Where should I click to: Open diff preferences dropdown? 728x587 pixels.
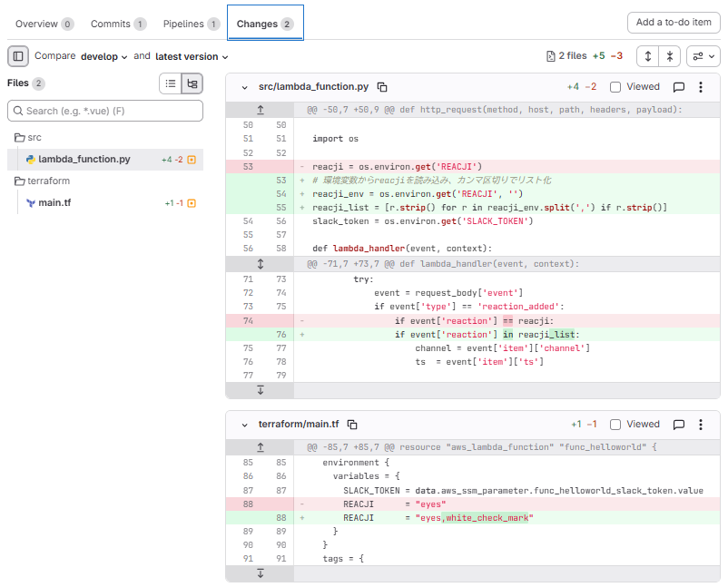pos(703,56)
